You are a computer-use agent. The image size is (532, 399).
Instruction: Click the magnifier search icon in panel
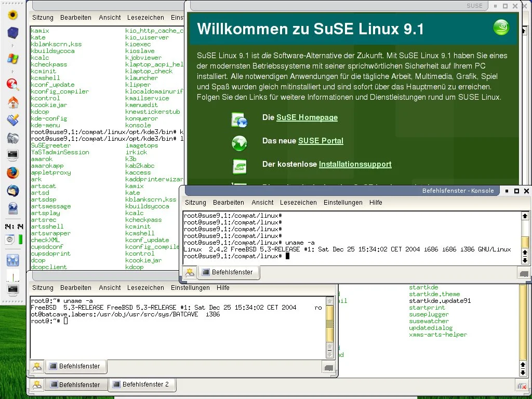(x=12, y=84)
